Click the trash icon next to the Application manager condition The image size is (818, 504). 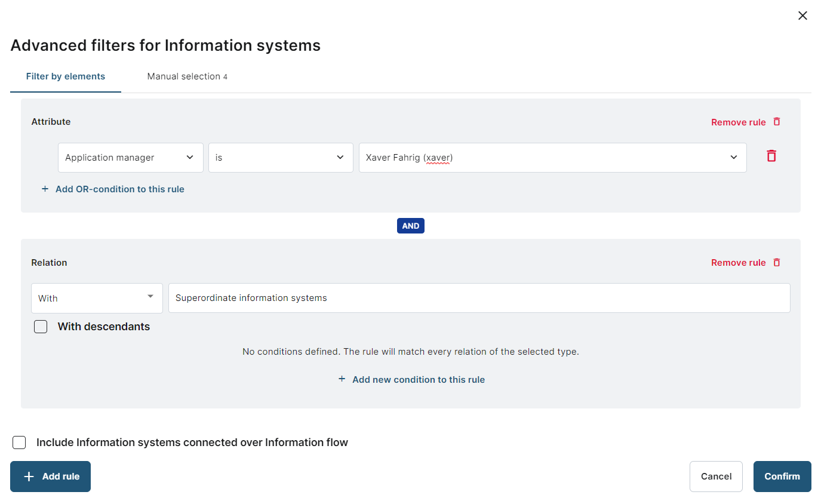tap(771, 156)
